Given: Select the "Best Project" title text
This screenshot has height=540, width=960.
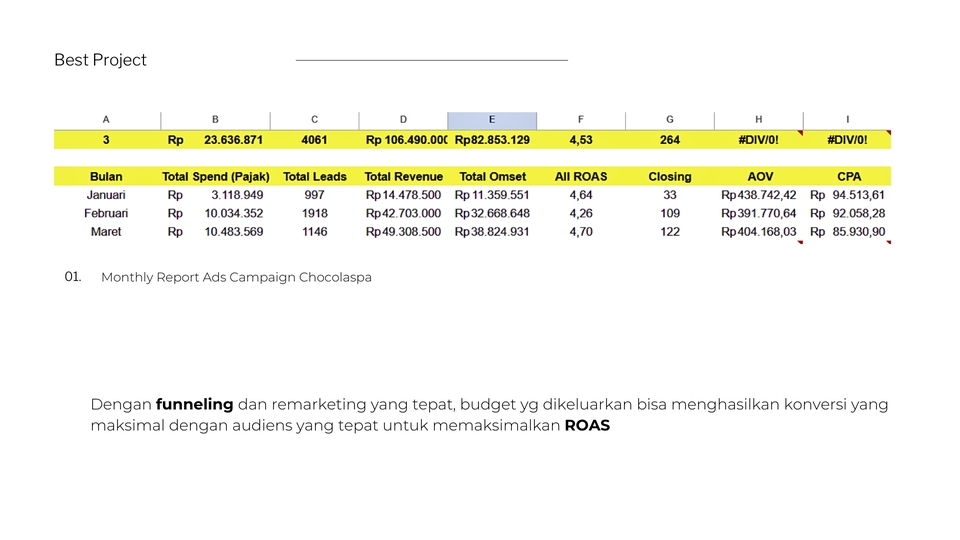Looking at the screenshot, I should click(x=100, y=60).
